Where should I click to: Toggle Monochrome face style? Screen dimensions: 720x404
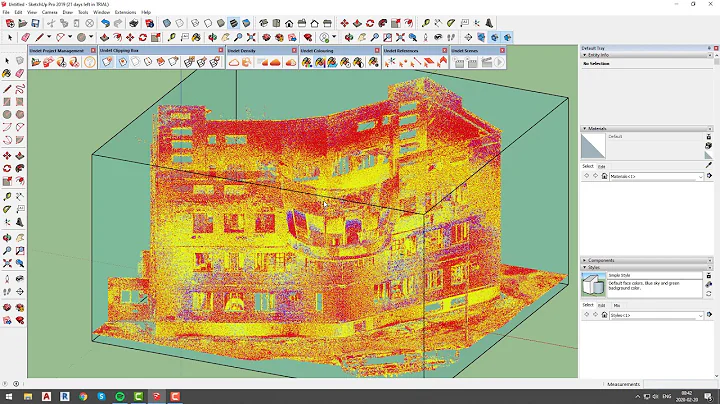pyautogui.click(x=246, y=23)
